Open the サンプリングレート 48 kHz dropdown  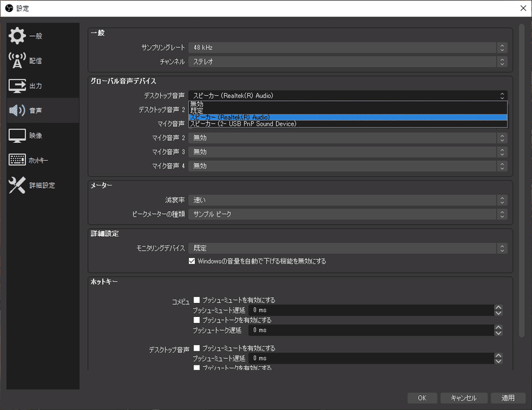coord(348,47)
